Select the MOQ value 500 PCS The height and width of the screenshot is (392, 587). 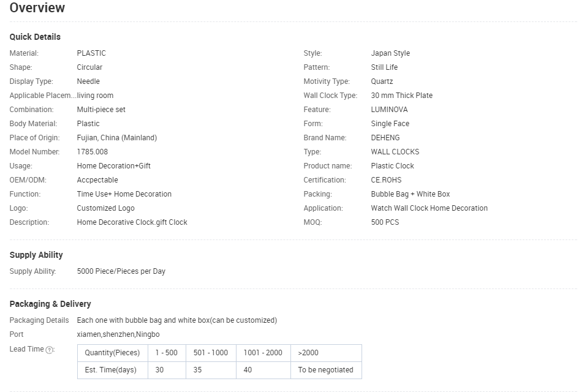(385, 222)
